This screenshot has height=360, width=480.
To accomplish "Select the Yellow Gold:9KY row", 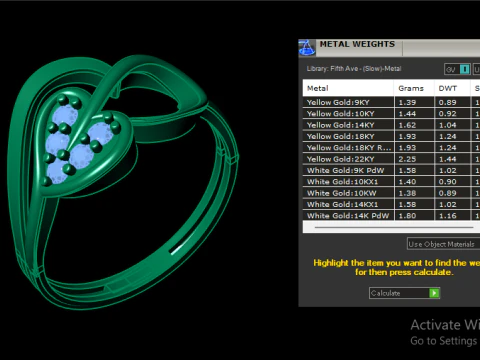I will [x=391, y=102].
